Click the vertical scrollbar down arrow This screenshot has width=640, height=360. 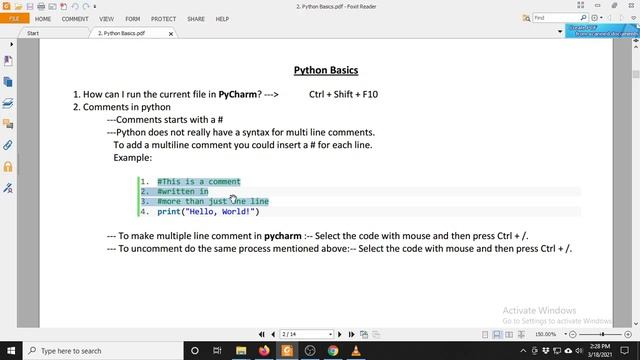(636, 324)
